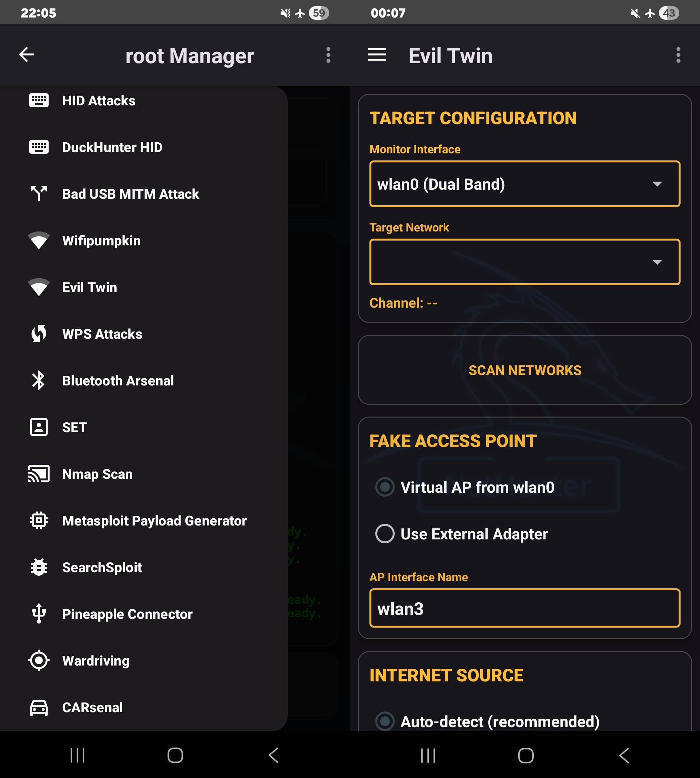Open the CARsenal menu entry
700x778 pixels.
(x=144, y=707)
